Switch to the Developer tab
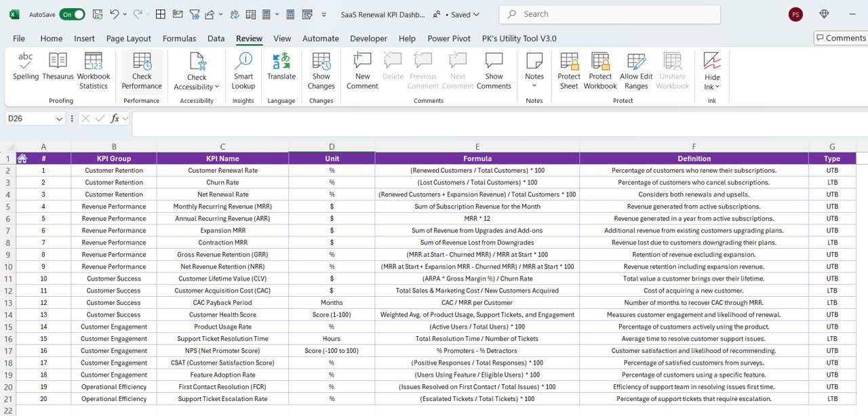 [369, 39]
